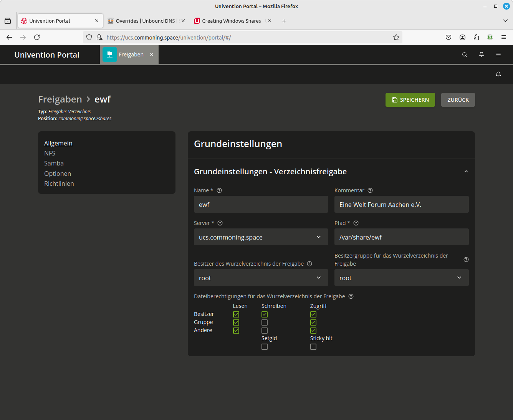Show help for Dateiberechtigungen
Viewport: 513px width, 420px height.
[x=351, y=296]
